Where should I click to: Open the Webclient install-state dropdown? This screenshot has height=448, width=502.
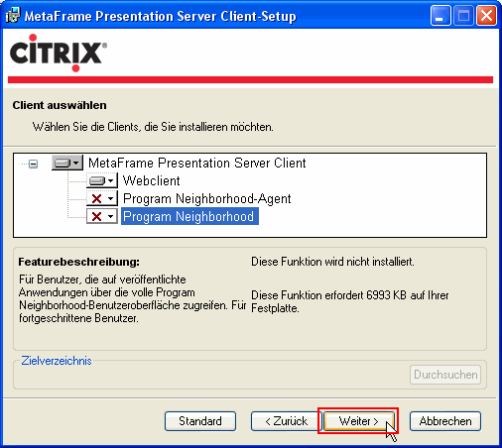tap(102, 180)
